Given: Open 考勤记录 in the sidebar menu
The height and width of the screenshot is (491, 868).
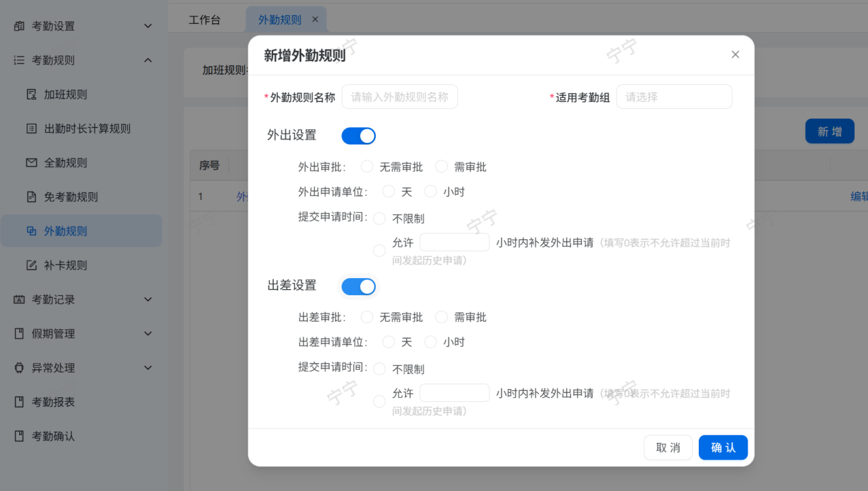Looking at the screenshot, I should coord(82,299).
